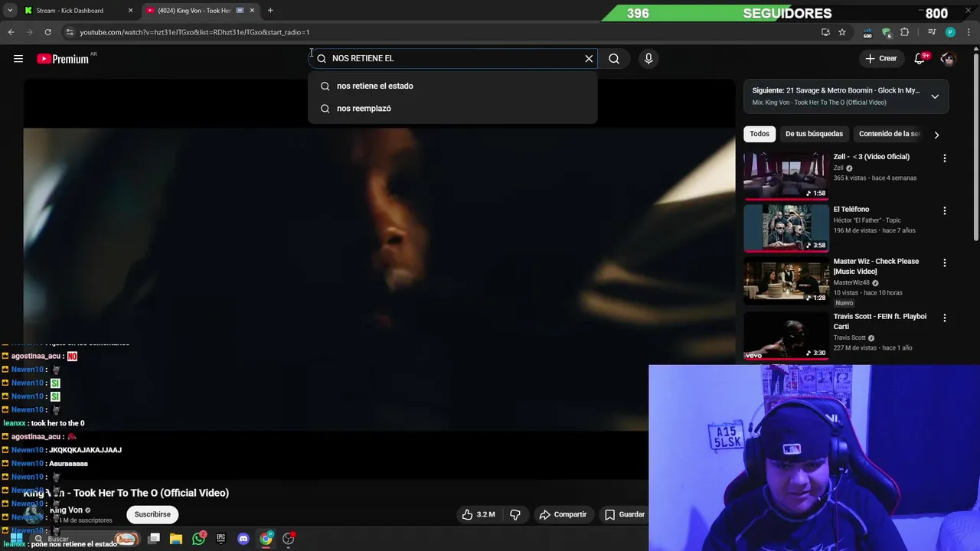Viewport: 980px width, 551px height.
Task: Click in the YouTube search field
Action: [452, 59]
